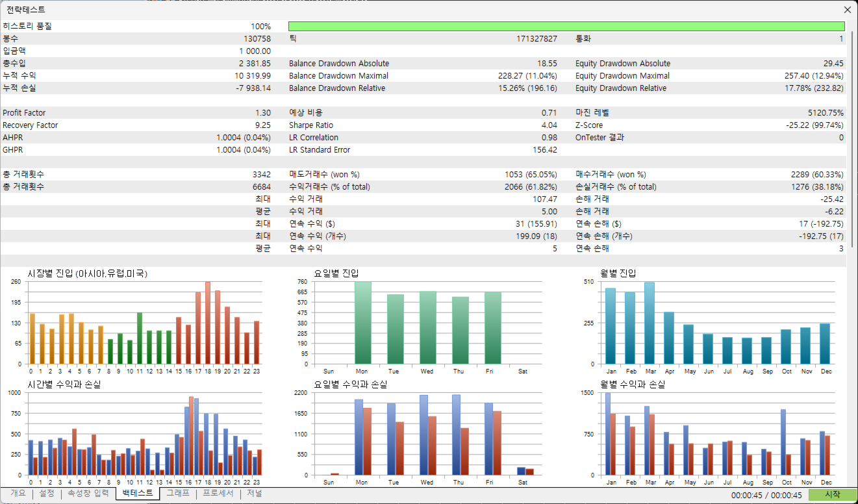
Task: Switch to the 설정 tab
Action: (47, 494)
